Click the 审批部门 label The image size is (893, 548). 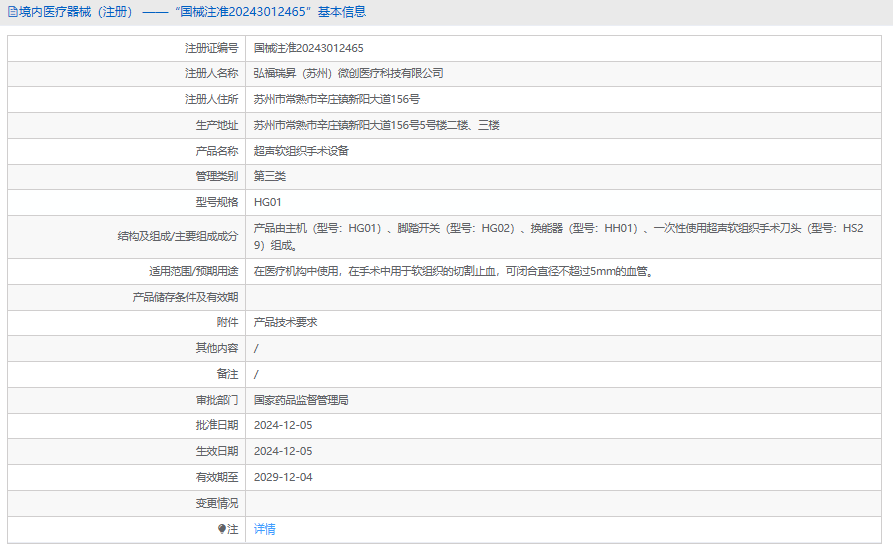(216, 400)
